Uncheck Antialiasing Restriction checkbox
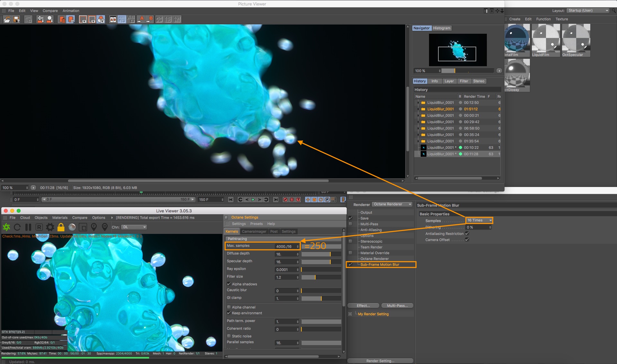617x364 pixels. click(x=467, y=234)
